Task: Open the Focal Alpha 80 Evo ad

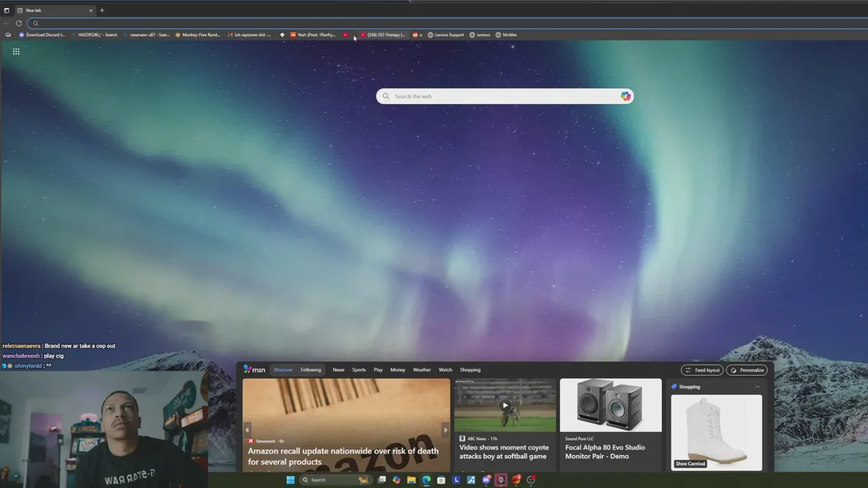Action: [x=605, y=452]
